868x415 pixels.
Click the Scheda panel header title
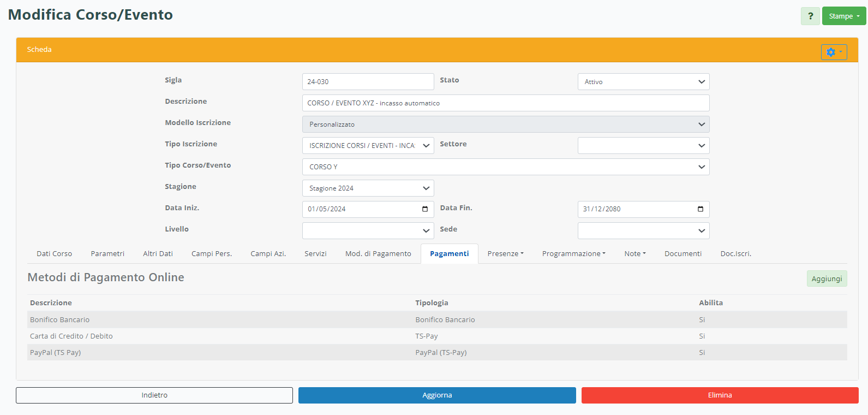(39, 49)
